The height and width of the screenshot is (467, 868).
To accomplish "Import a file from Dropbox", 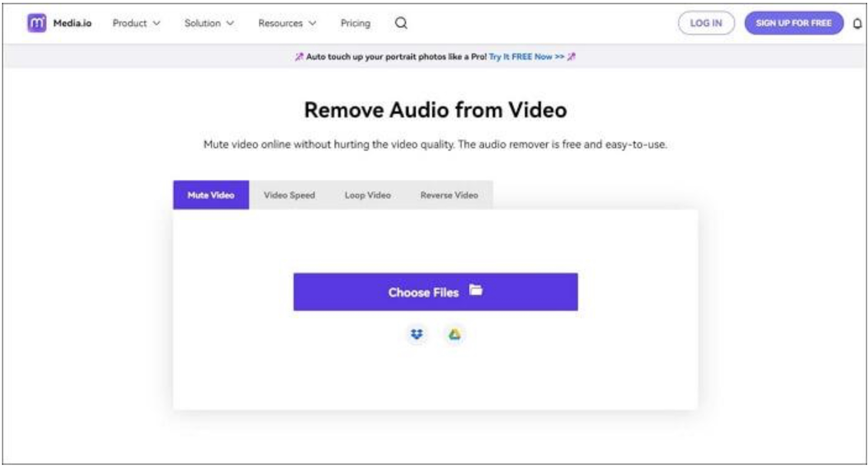I will tap(416, 334).
